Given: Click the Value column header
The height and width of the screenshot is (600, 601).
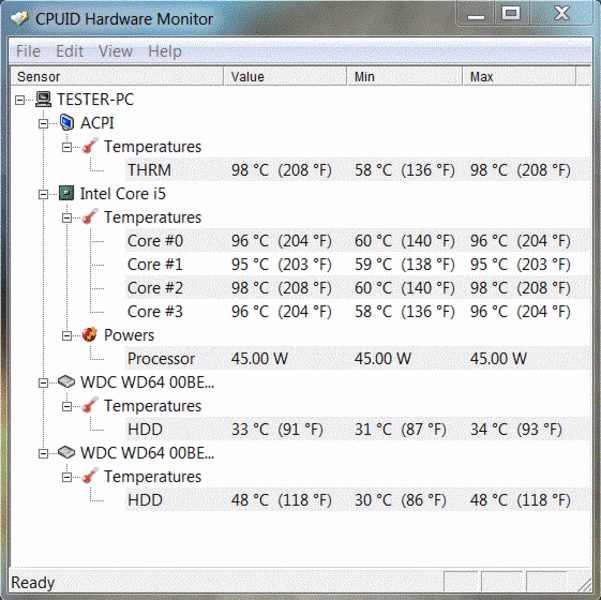Looking at the screenshot, I should [285, 76].
